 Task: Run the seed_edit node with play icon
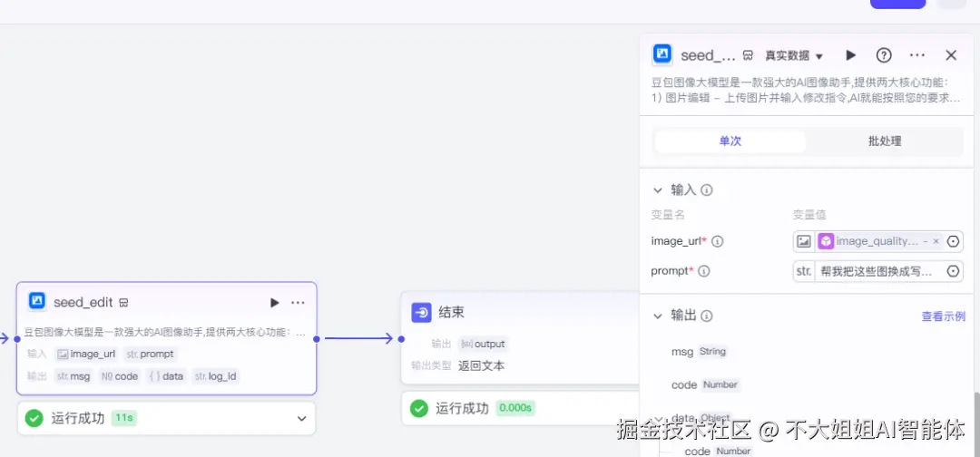coord(274,303)
